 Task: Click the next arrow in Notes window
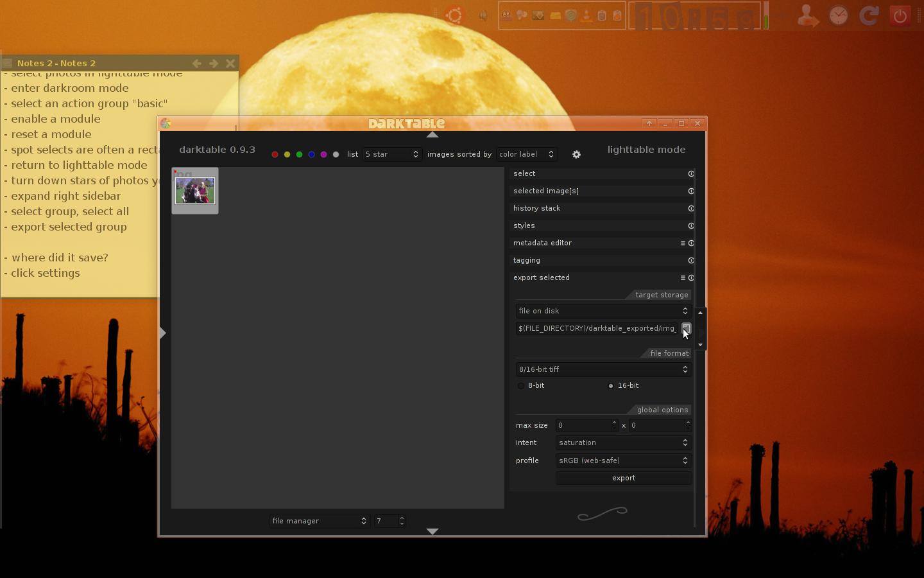click(x=214, y=64)
